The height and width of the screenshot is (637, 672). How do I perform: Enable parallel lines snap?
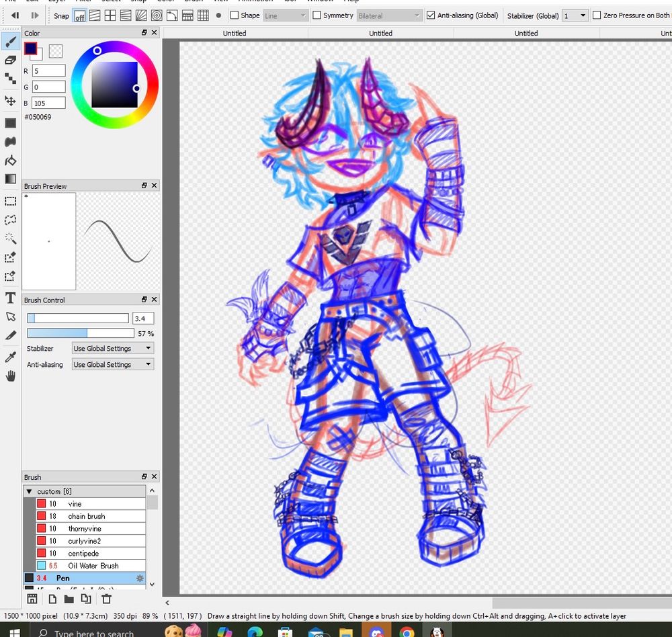coord(95,16)
